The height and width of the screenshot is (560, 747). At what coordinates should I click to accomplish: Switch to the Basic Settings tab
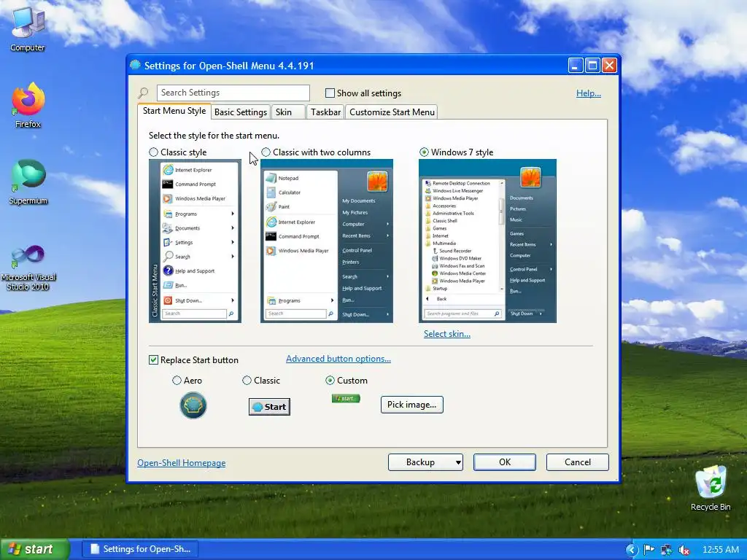(x=241, y=112)
